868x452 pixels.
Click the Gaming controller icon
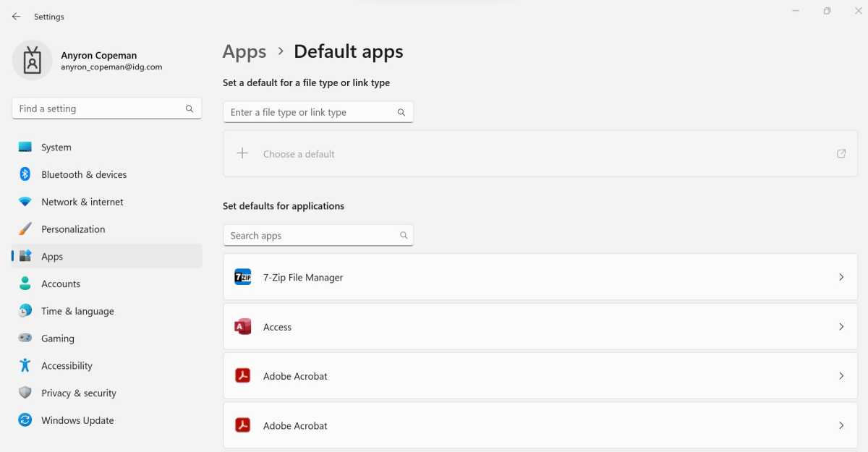tap(25, 338)
